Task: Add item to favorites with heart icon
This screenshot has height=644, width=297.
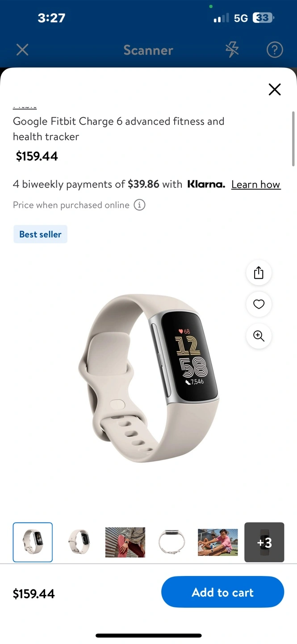Action: 259,304
